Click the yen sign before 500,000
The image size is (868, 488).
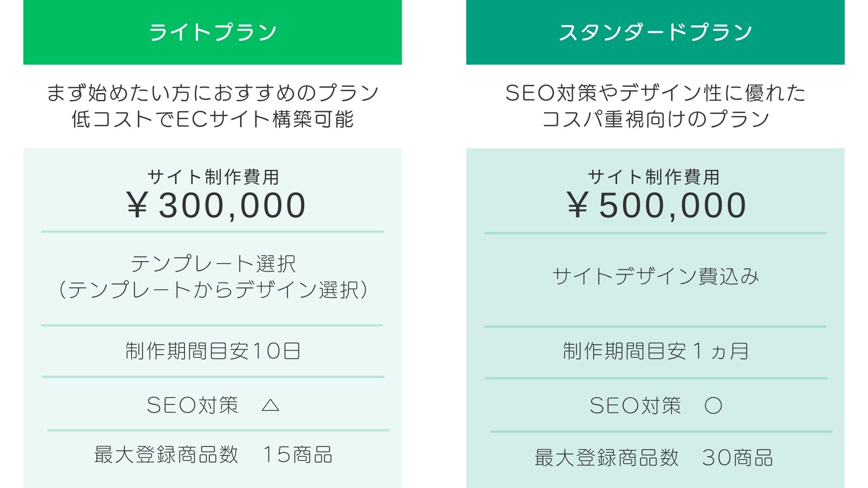pos(577,206)
